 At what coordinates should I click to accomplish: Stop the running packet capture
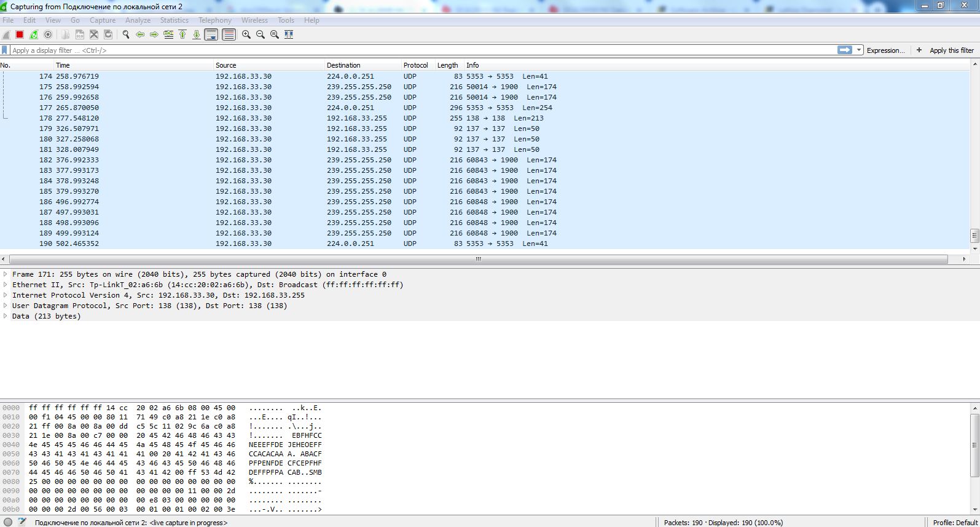pyautogui.click(x=20, y=34)
